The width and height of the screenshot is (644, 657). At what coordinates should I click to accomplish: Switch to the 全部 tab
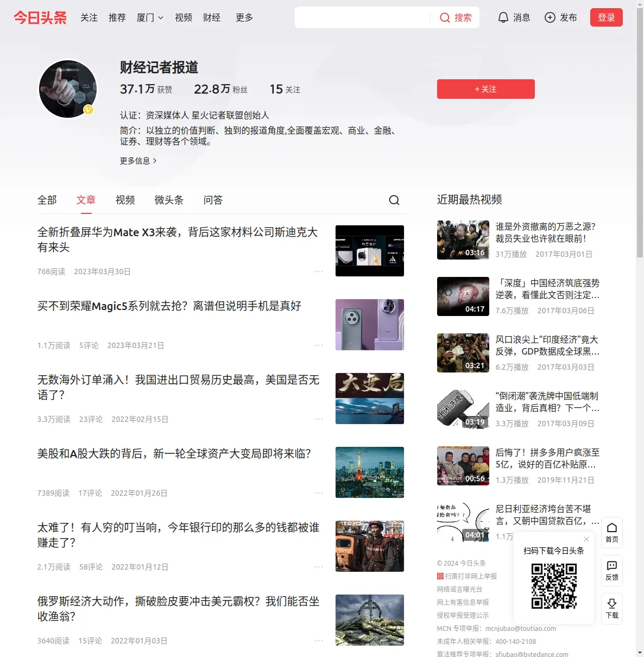47,200
